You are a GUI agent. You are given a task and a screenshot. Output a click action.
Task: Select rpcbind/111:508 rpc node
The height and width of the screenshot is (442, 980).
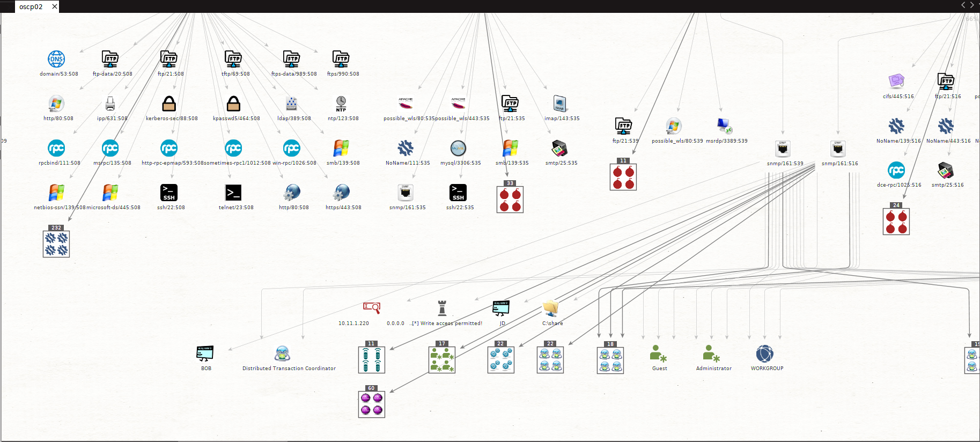[x=56, y=148]
